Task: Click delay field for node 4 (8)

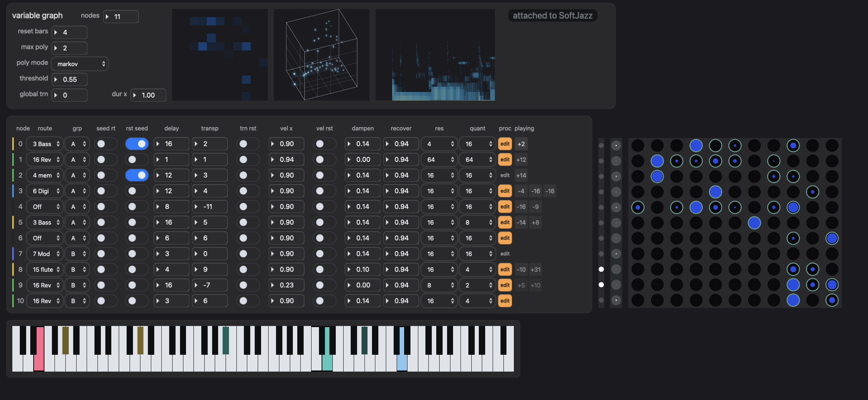Action: pos(171,207)
